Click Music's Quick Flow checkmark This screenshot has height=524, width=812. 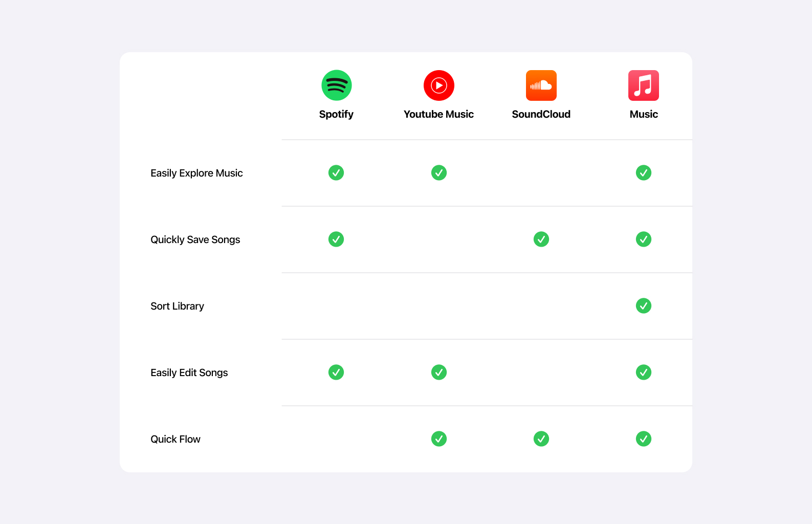click(643, 439)
